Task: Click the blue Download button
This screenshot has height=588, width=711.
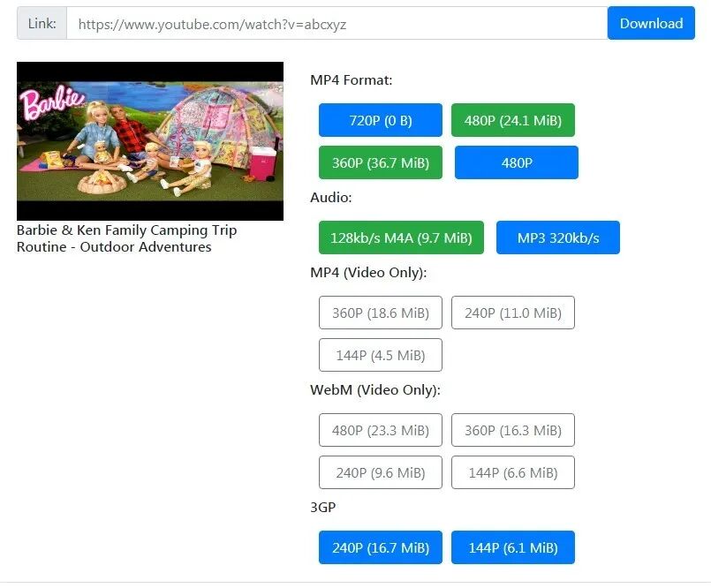Action: (x=651, y=23)
